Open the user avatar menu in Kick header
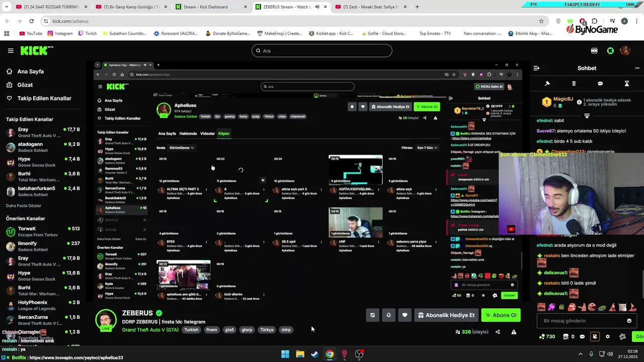The width and height of the screenshot is (644, 362). pyautogui.click(x=625, y=51)
